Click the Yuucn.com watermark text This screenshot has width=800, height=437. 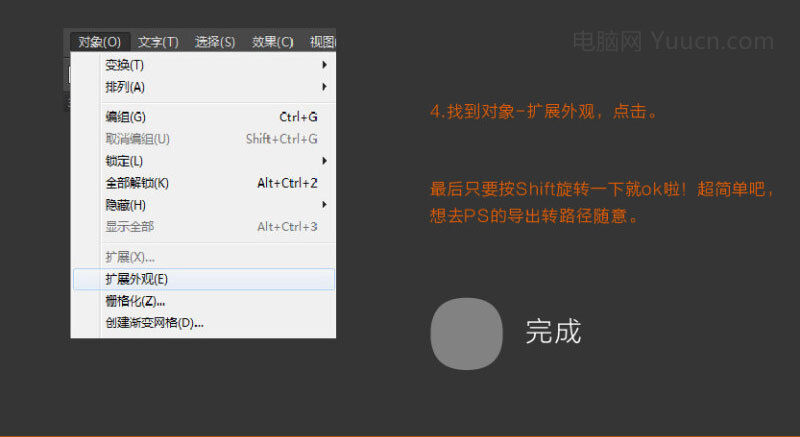pos(673,42)
